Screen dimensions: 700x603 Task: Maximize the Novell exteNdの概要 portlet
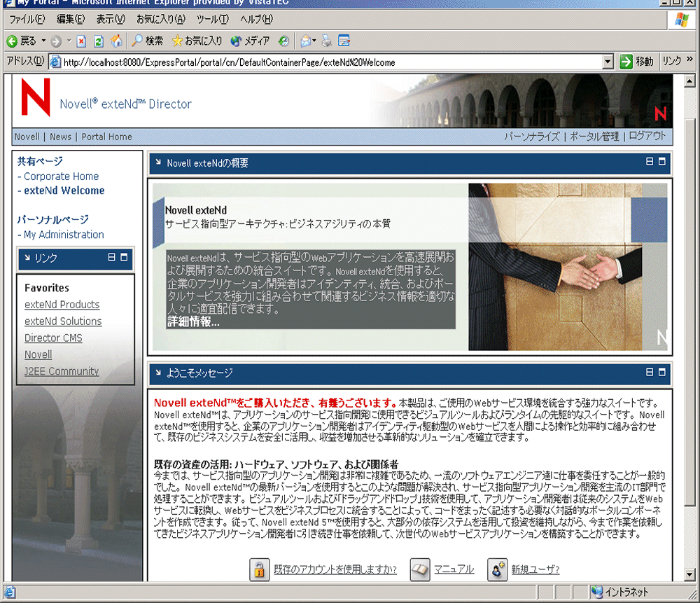pos(662,161)
